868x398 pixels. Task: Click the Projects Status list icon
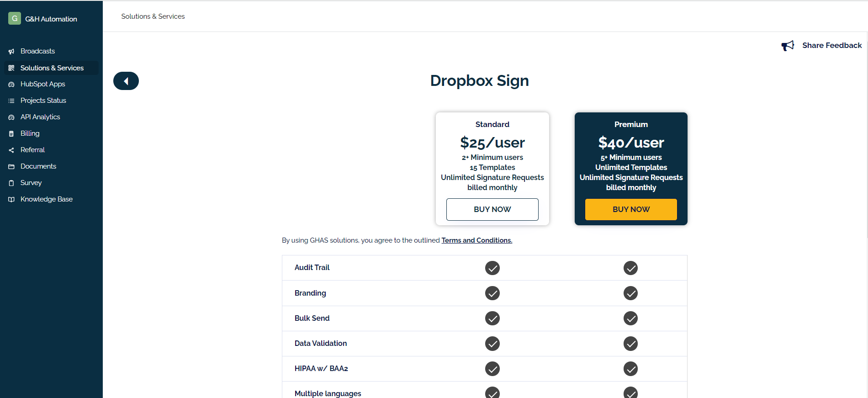pos(11,101)
